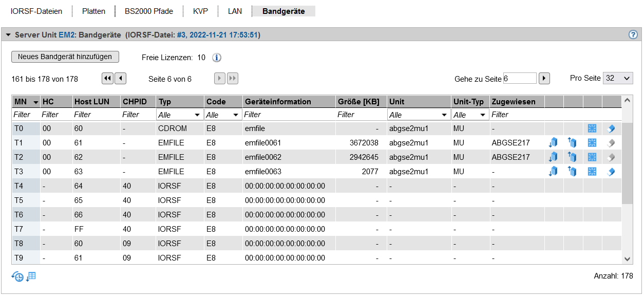The width and height of the screenshot is (644, 296).
Task: Click the upload icon in row T3
Action: (x=573, y=172)
